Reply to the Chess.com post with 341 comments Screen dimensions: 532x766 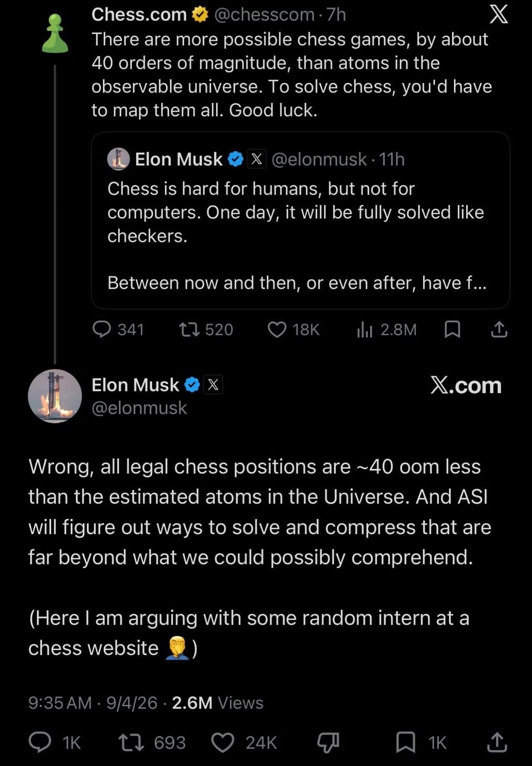click(118, 329)
